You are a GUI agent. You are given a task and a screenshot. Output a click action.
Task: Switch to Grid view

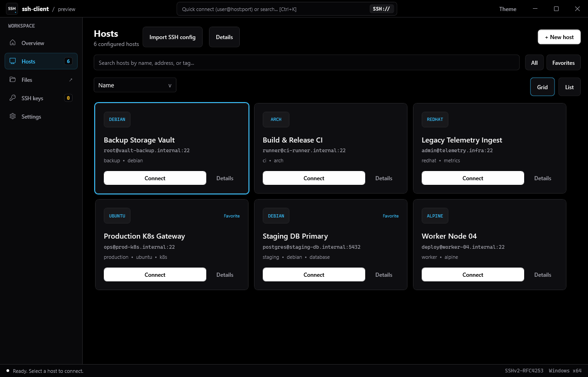543,87
